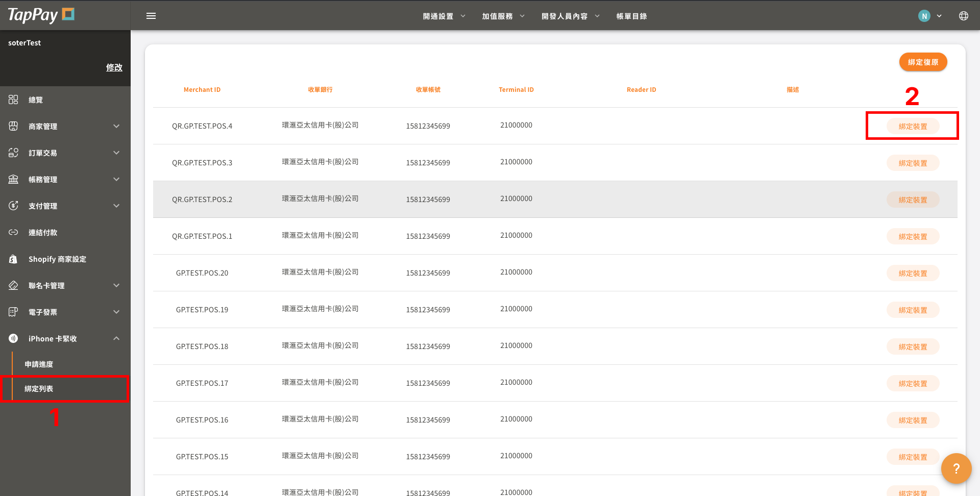
Task: Click the 收單帳號 column header
Action: click(428, 89)
